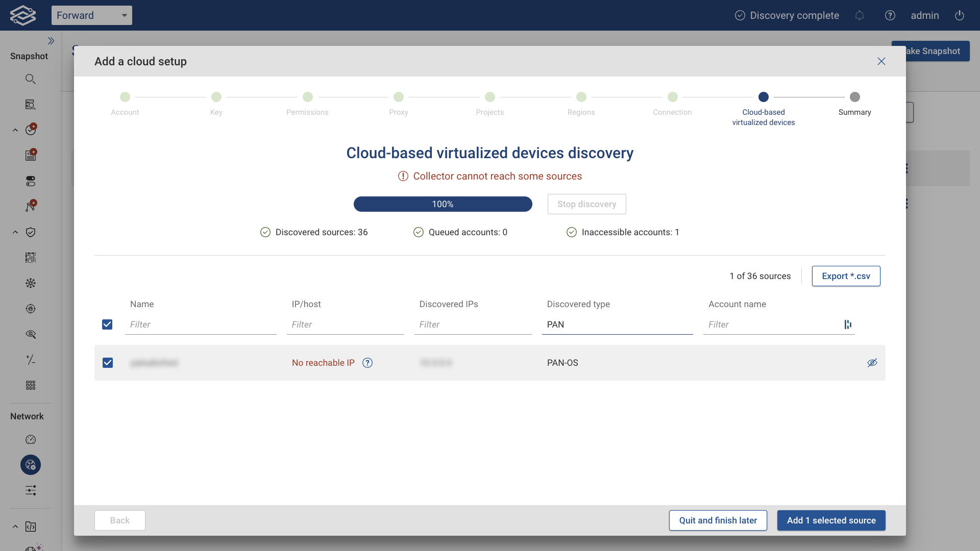Collapse the sidebar using the double-chevron control
Screen dimensions: 980x551
click(52, 40)
